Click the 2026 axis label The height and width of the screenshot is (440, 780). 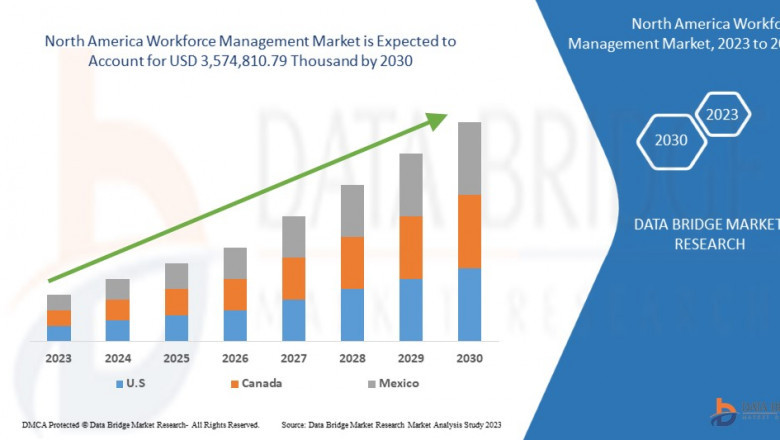(x=235, y=358)
